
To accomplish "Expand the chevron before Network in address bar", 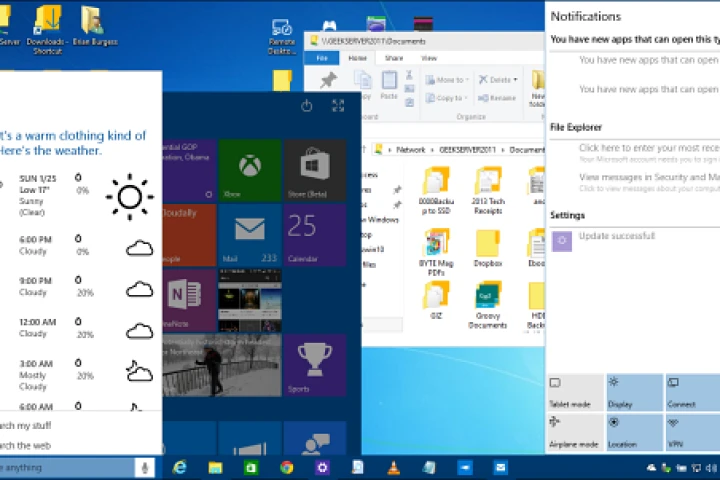I will click(389, 150).
